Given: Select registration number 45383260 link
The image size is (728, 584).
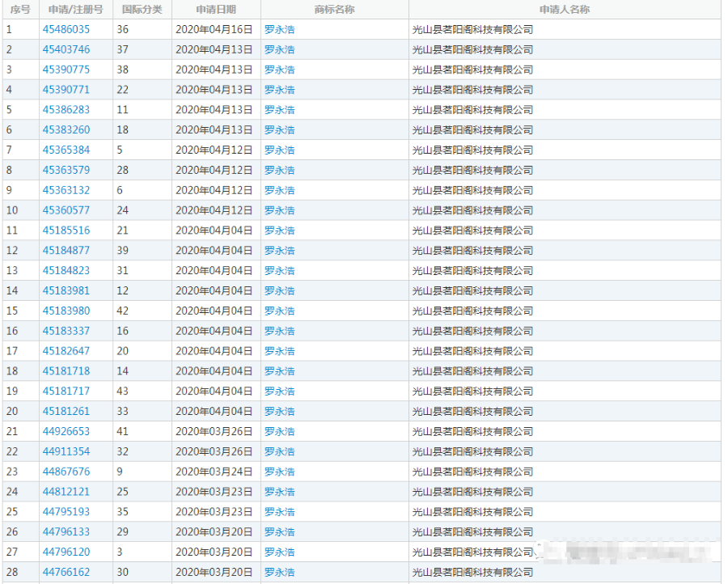Looking at the screenshot, I should coord(66,130).
